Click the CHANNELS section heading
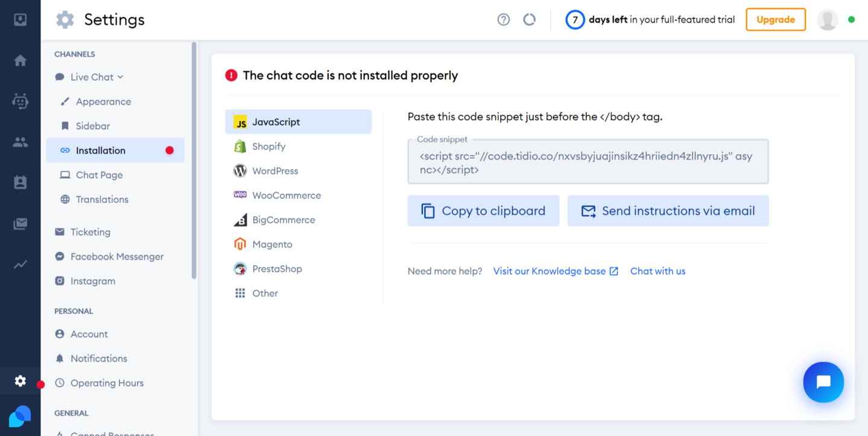Image resolution: width=868 pixels, height=436 pixels. (x=75, y=54)
